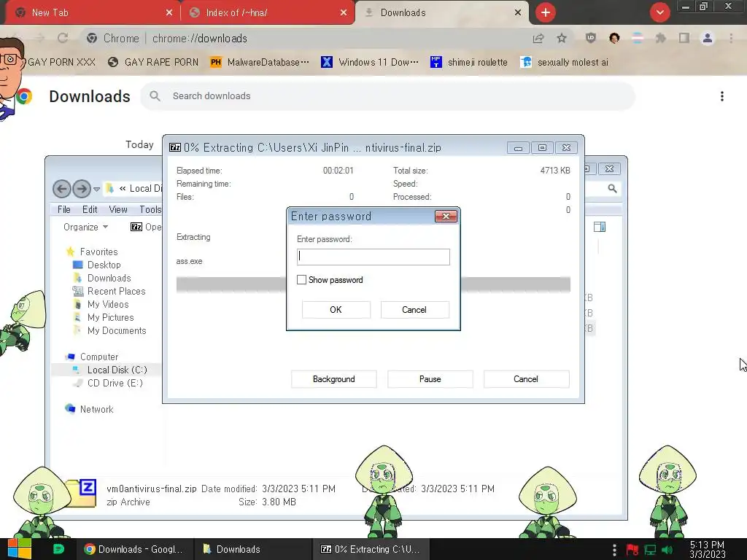The width and height of the screenshot is (747, 560).
Task: Expand Explorer recent locations dropdown arrow
Action: click(x=97, y=189)
